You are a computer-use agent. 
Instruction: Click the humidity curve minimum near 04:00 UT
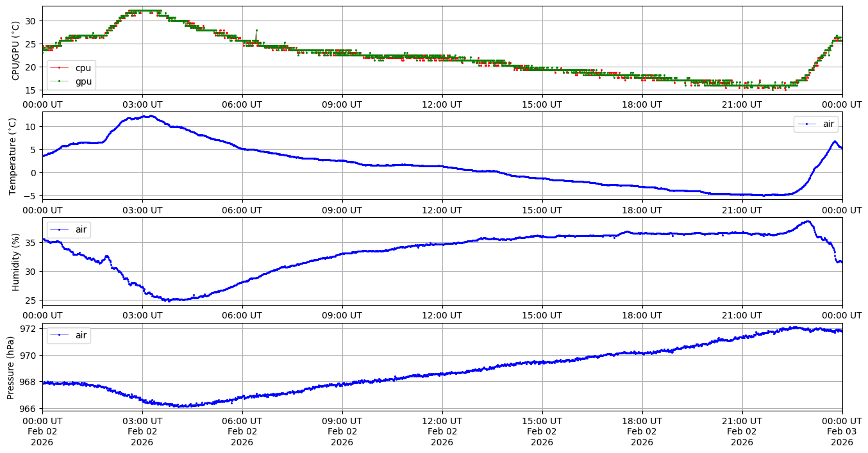pyautogui.click(x=168, y=300)
